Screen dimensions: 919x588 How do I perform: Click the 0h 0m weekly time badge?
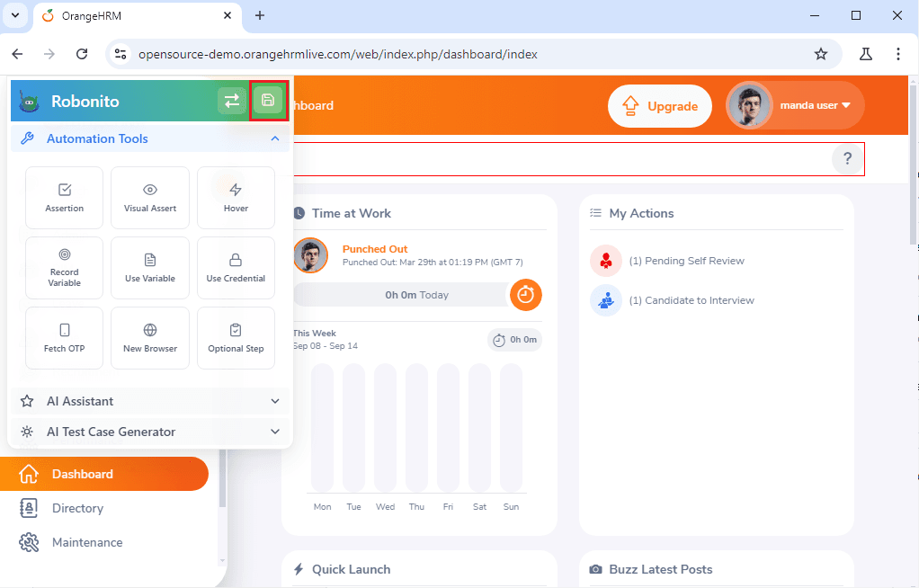pos(514,340)
